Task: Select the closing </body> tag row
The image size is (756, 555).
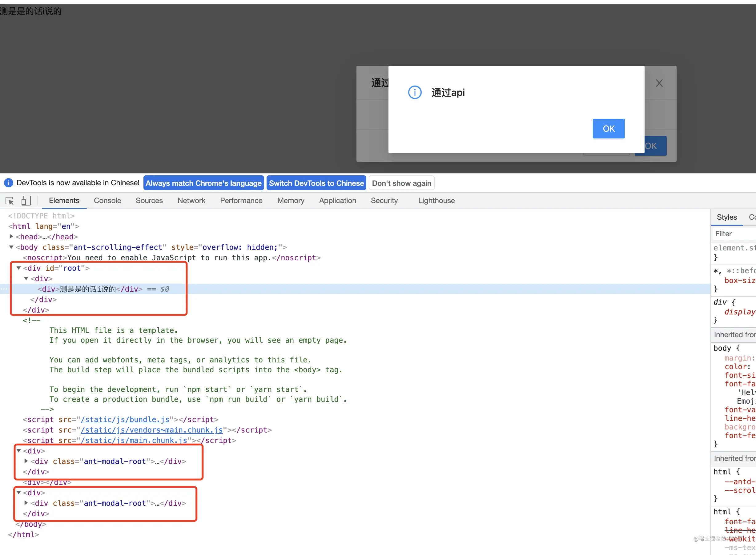Action: pos(31,524)
